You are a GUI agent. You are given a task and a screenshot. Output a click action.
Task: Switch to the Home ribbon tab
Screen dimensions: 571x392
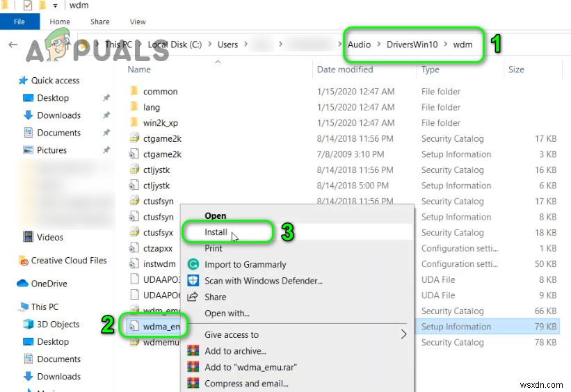tap(60, 22)
